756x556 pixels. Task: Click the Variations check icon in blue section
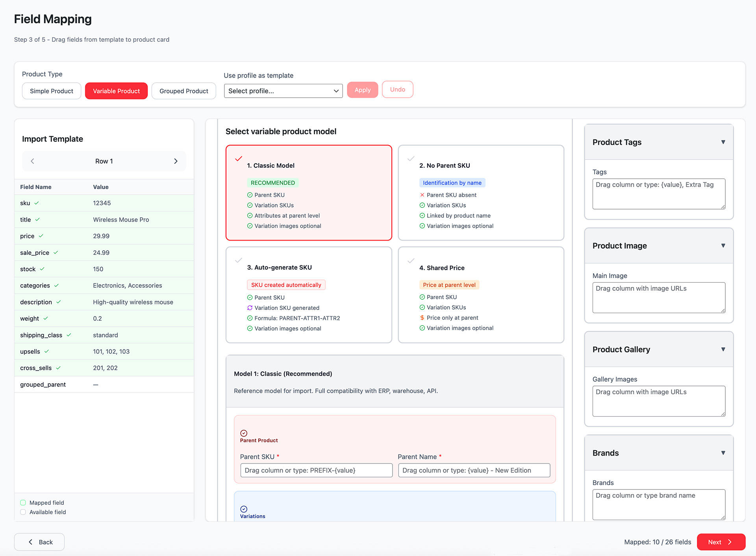(x=244, y=508)
